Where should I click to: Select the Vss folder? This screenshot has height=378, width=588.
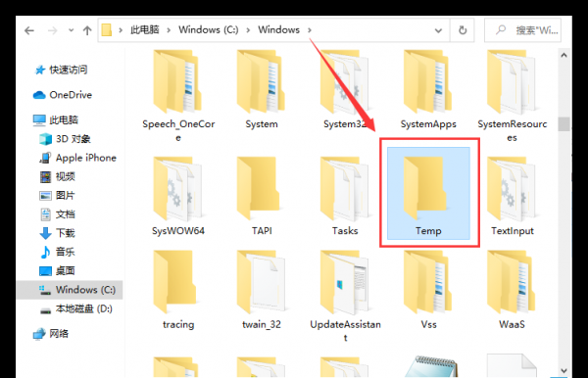click(x=428, y=290)
